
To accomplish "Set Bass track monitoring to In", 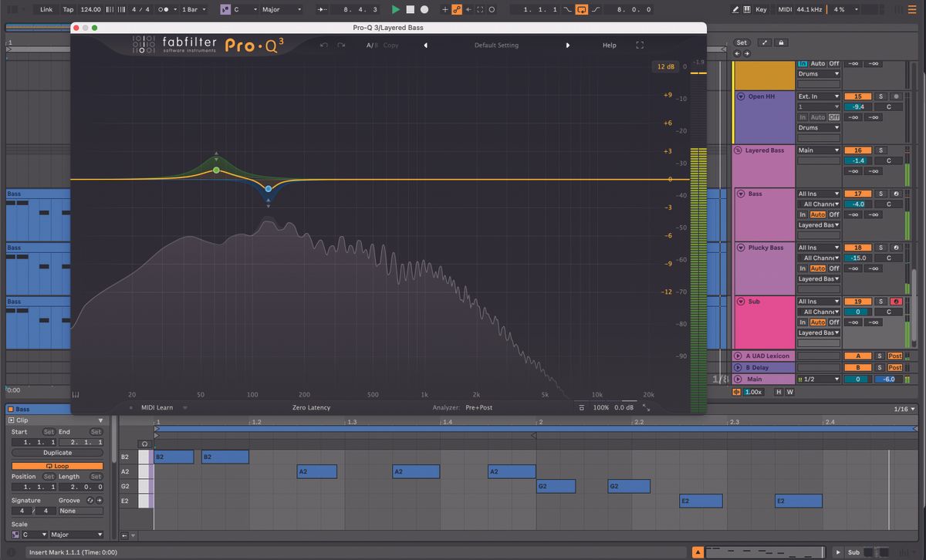I will coord(803,214).
